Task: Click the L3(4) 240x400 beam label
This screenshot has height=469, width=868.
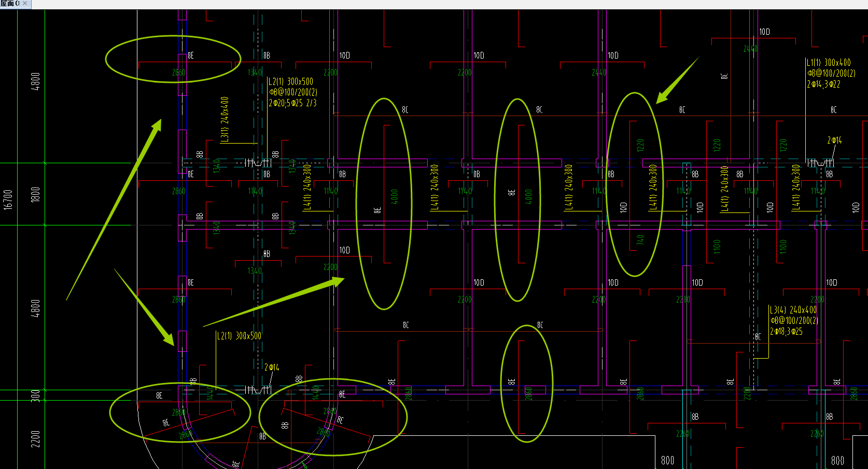Action: click(x=793, y=310)
